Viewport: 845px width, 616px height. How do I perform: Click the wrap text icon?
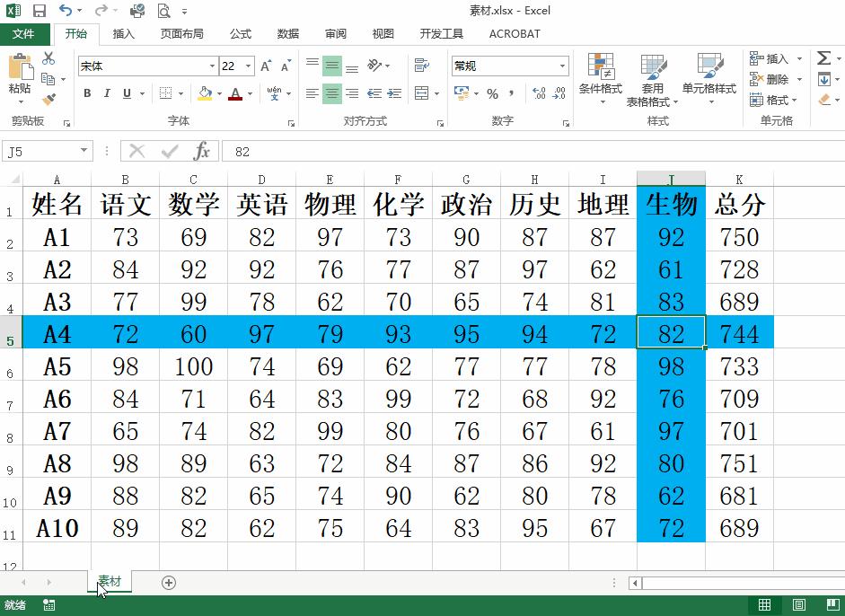tap(422, 66)
